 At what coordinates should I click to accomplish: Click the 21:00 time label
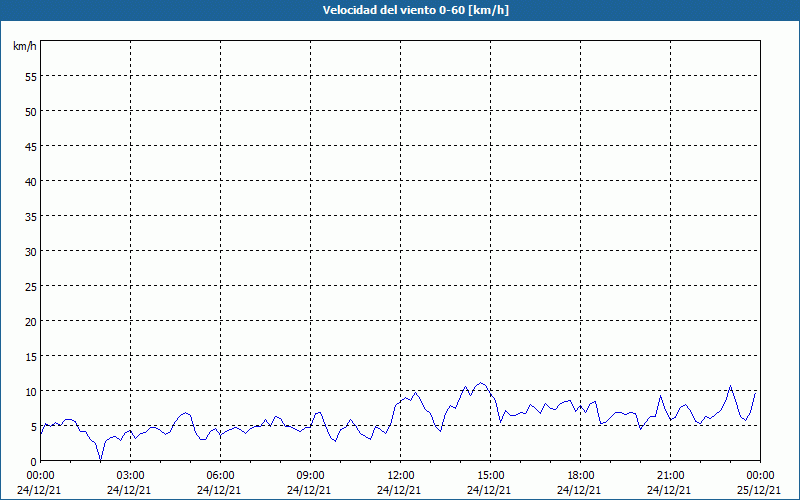pos(670,476)
